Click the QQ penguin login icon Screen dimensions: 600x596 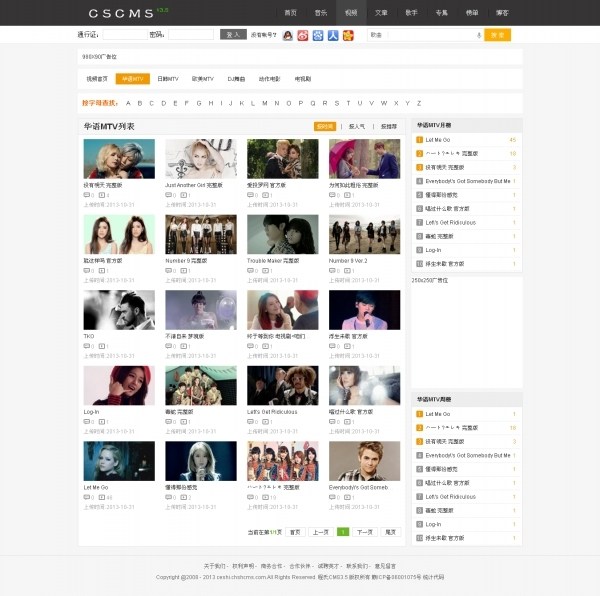point(288,35)
